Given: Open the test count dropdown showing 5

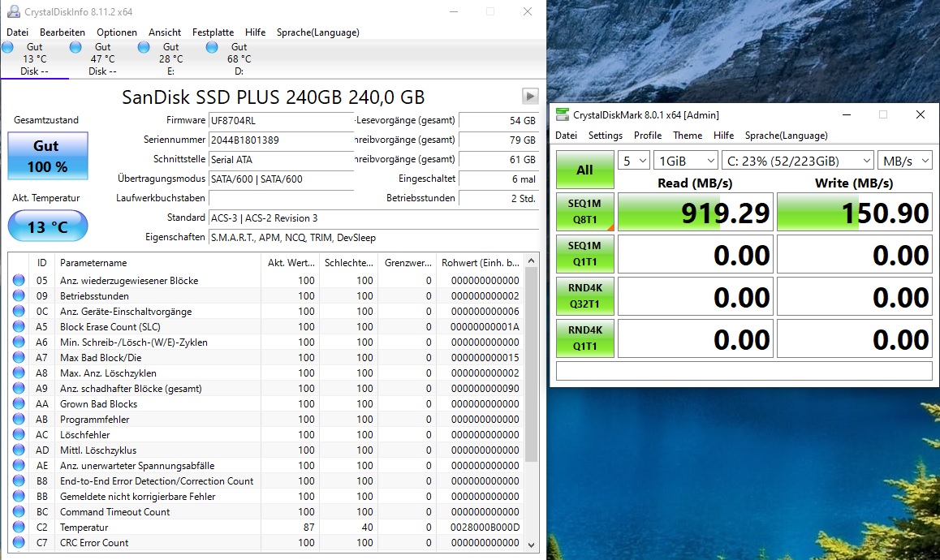Looking at the screenshot, I should (634, 161).
